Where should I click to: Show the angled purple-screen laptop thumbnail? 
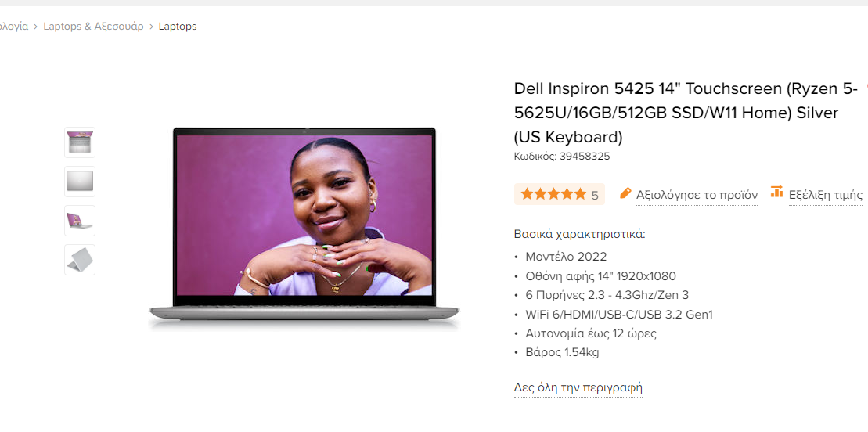pyautogui.click(x=80, y=221)
